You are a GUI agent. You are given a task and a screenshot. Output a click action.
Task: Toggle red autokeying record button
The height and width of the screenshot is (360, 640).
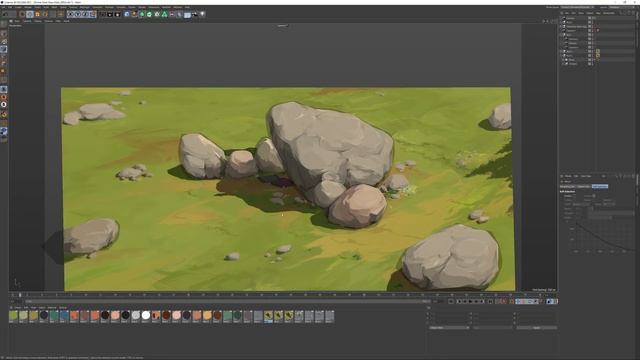[503, 301]
